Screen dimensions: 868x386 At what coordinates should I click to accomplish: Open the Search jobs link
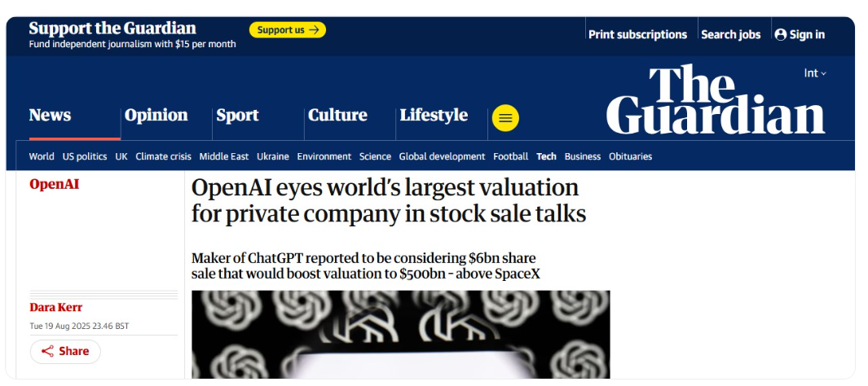730,34
